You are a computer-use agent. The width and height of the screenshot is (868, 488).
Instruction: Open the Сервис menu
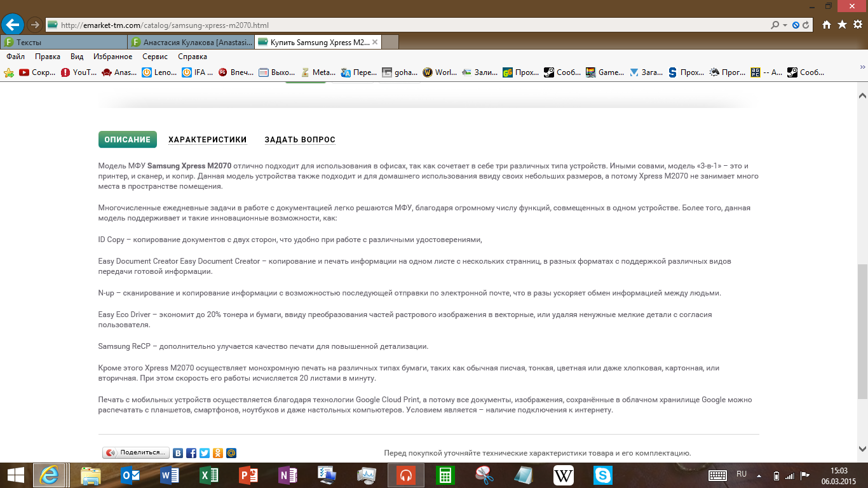click(x=155, y=57)
